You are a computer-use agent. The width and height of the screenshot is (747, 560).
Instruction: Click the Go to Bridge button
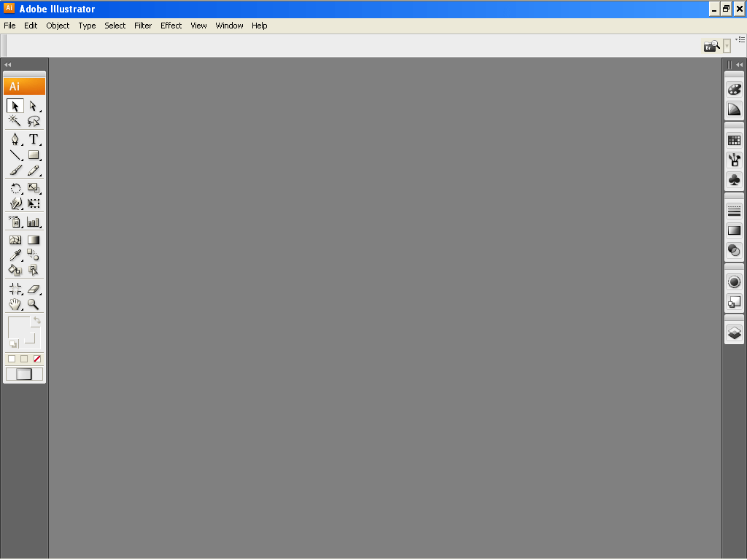tap(712, 46)
